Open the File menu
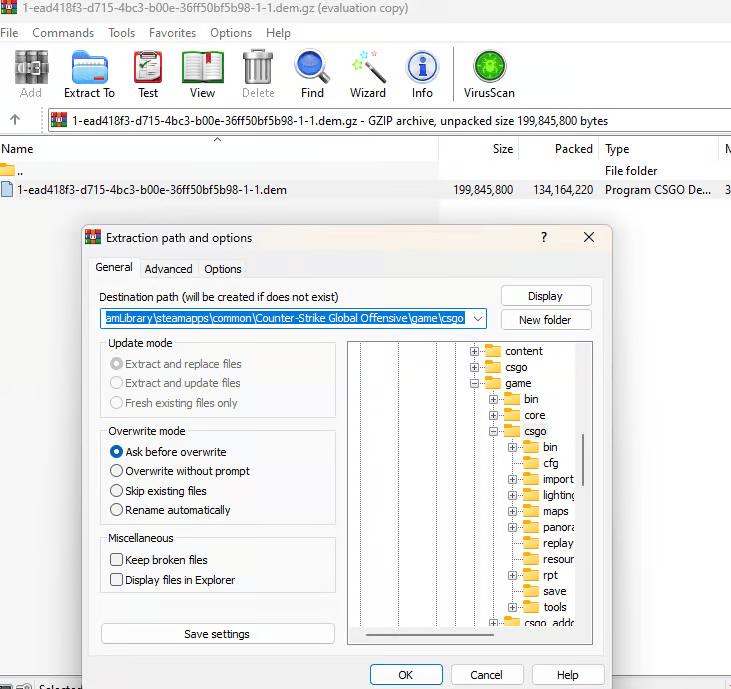Image resolution: width=731 pixels, height=689 pixels. (x=9, y=33)
